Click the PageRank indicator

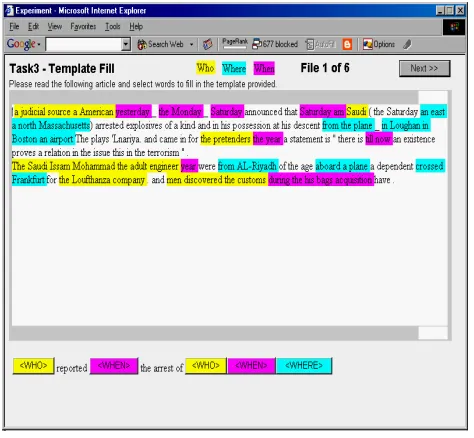235,43
